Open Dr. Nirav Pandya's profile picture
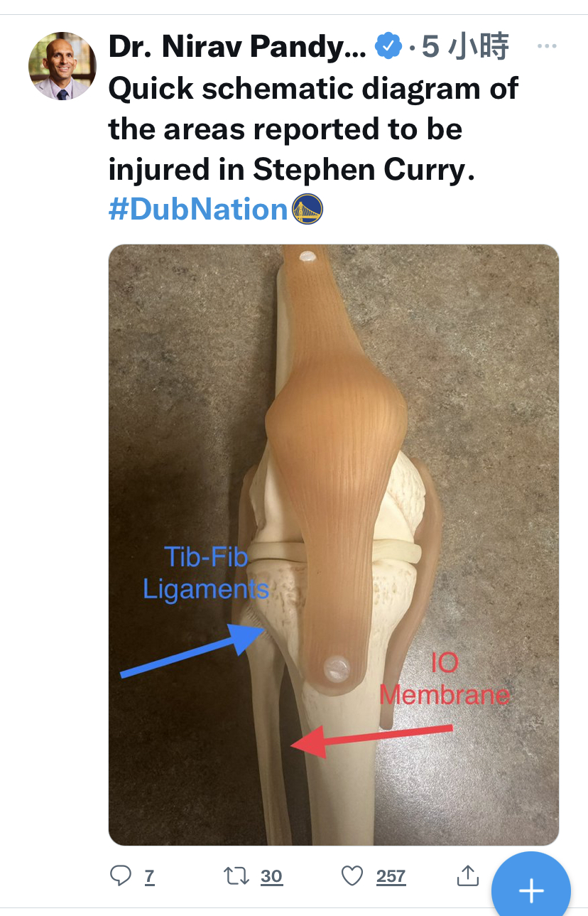Image resolution: width=588 pixels, height=916 pixels. (62, 66)
